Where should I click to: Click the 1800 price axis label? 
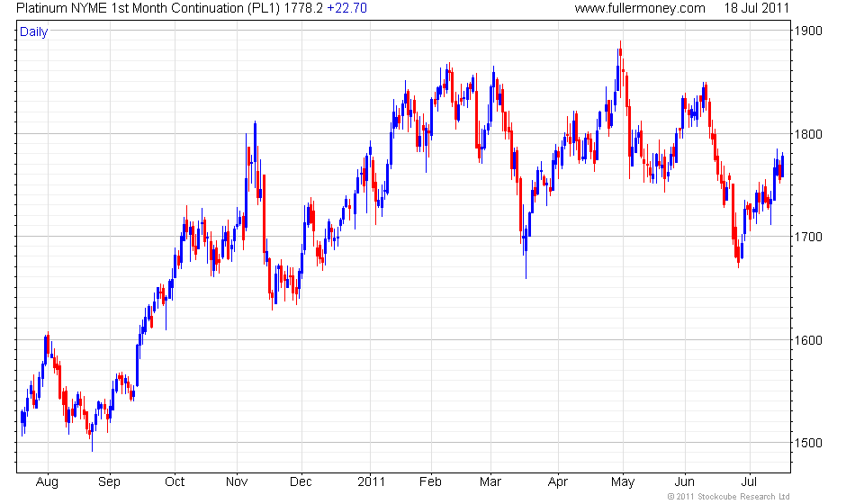808,134
